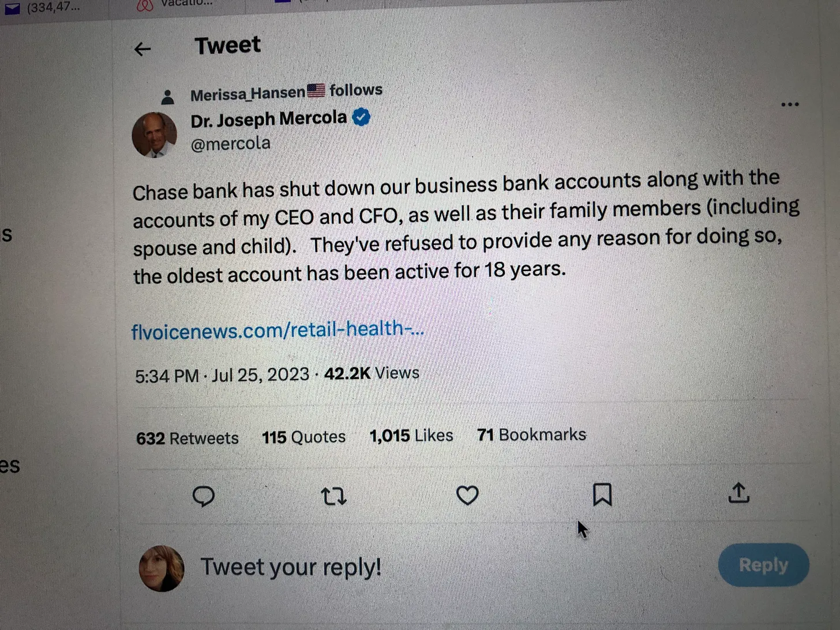840x630 pixels.
Task: Open Dr. Joseph Mercola's profile picture
Action: click(154, 135)
